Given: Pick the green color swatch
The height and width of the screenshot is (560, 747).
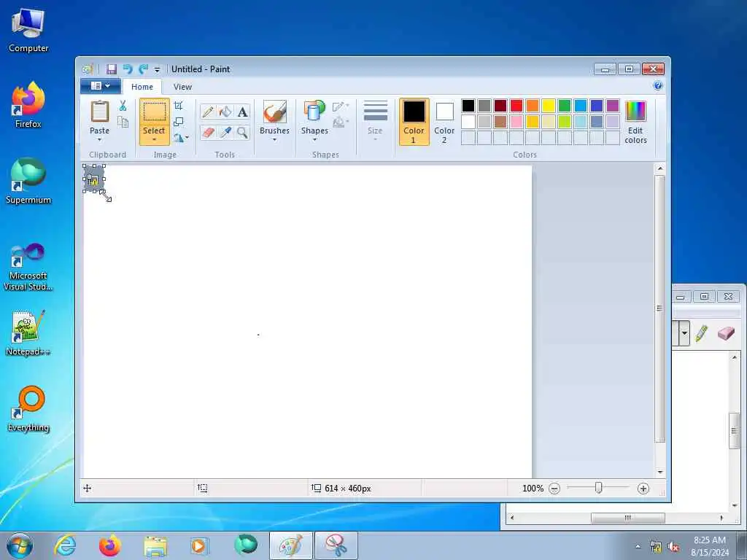Looking at the screenshot, I should (565, 106).
